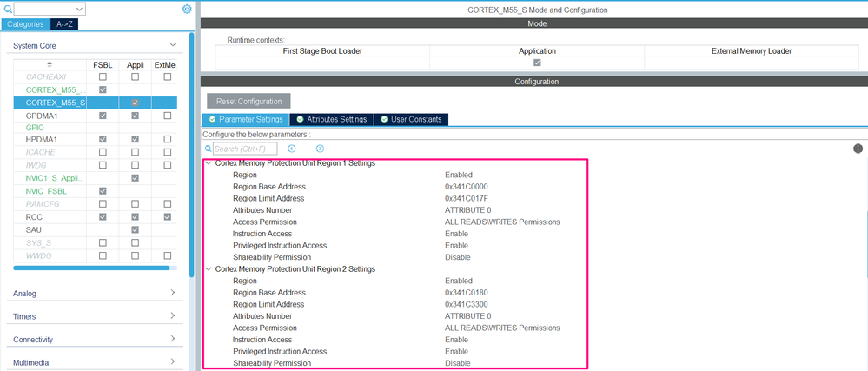This screenshot has width=868, height=371.
Task: Select CACHEAXI in the System Core list
Action: 46,77
